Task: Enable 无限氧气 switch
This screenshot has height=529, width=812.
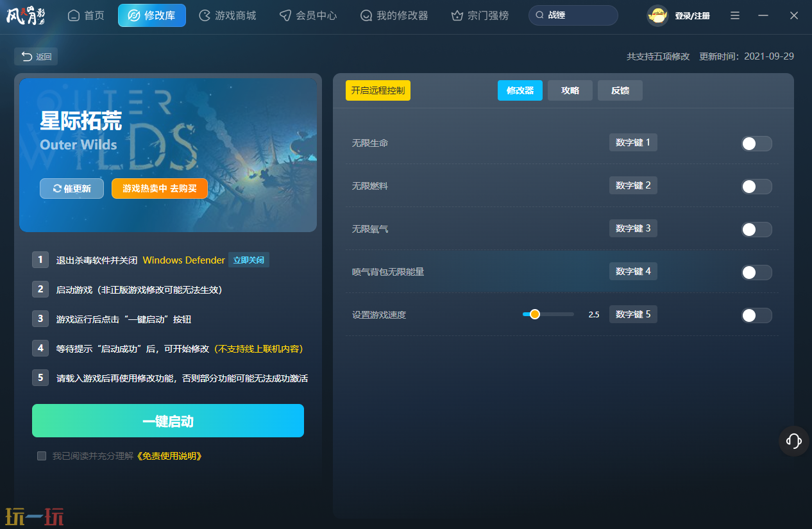Action: coord(756,230)
